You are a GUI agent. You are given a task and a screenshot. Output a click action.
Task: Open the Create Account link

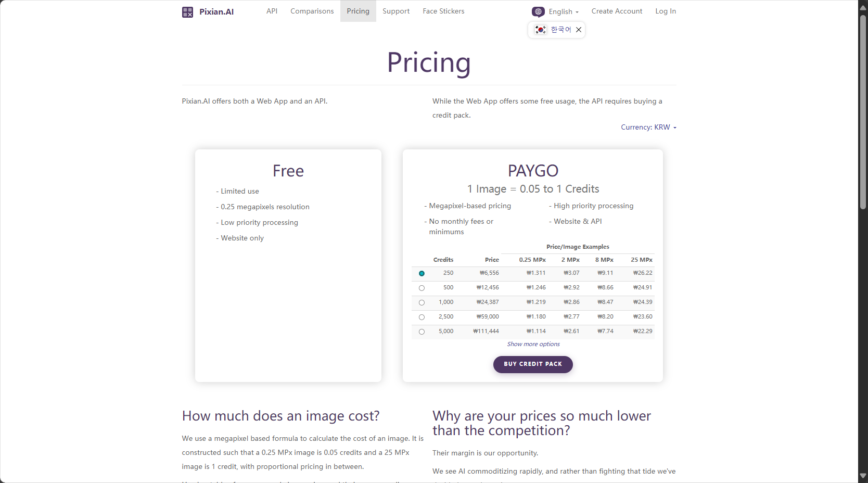617,11
